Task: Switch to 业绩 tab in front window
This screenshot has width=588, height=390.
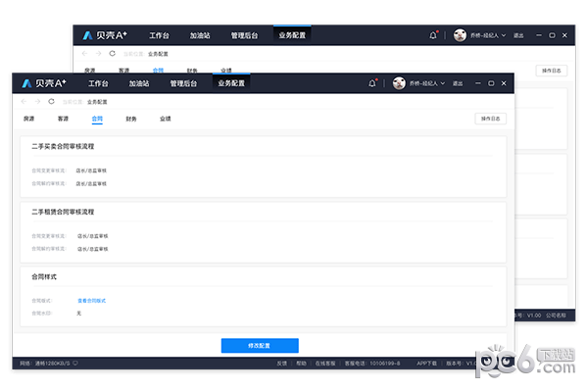Action: (x=166, y=119)
